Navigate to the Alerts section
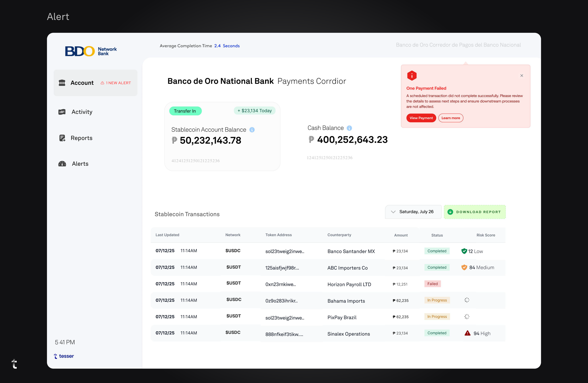 73,164
